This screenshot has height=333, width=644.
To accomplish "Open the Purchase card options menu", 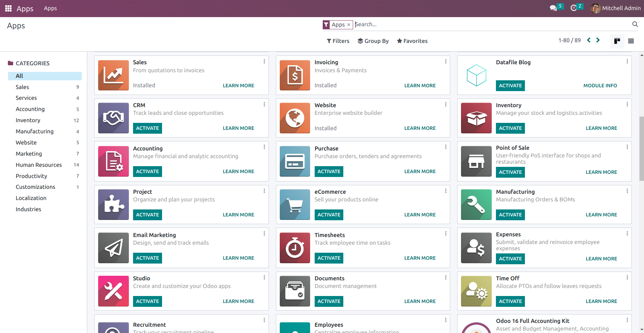I will (x=446, y=147).
